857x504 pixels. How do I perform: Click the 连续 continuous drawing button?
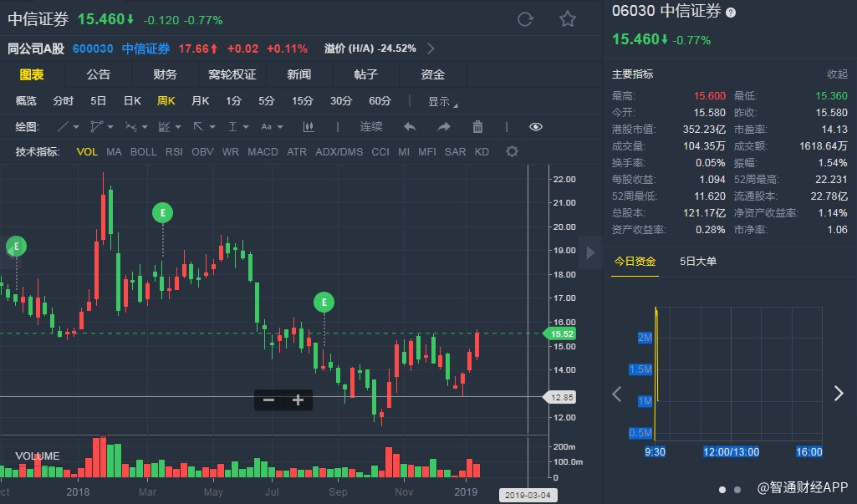pos(371,127)
